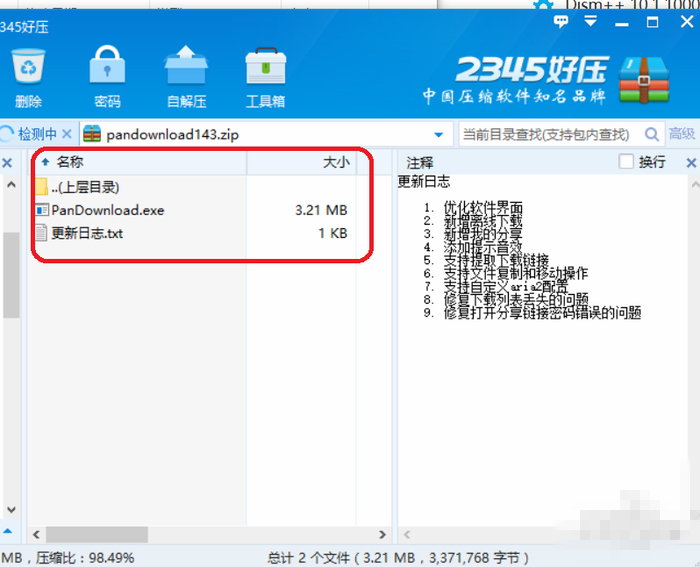Image resolution: width=700 pixels, height=567 pixels.
Task: Click into the 当前目录查找 search field
Action: tap(551, 134)
